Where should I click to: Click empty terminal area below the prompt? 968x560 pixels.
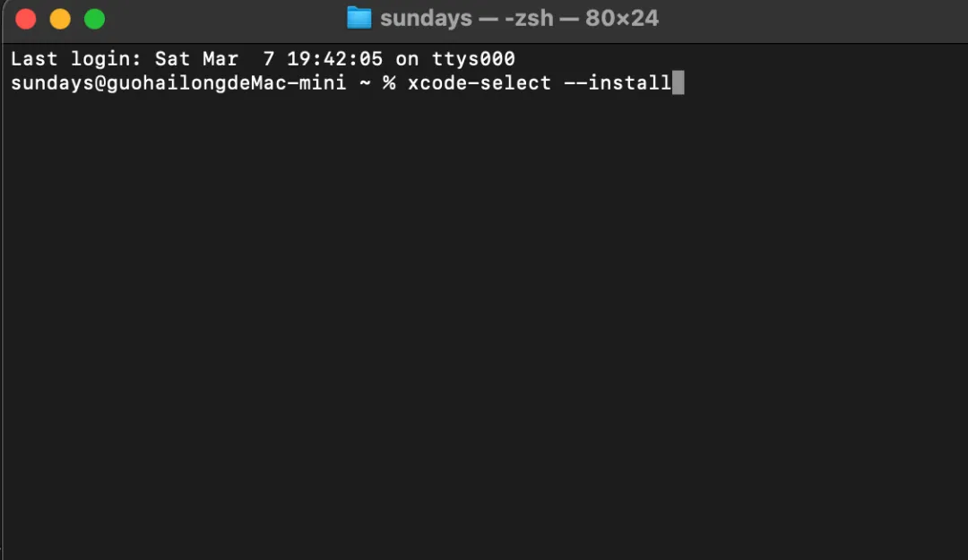[x=484, y=321]
